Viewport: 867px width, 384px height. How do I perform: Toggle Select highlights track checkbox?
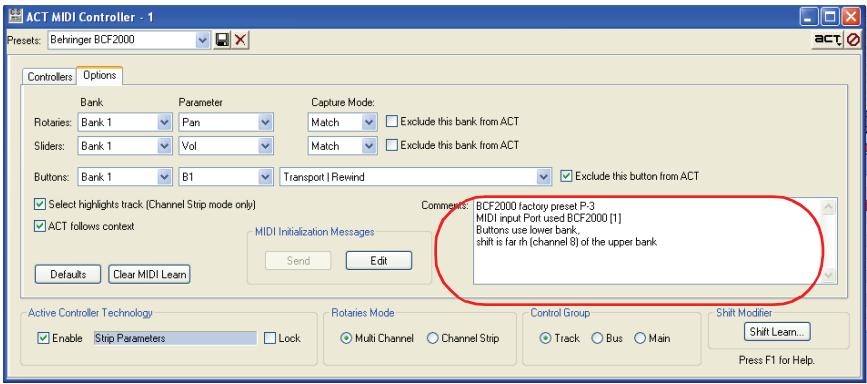tap(40, 204)
